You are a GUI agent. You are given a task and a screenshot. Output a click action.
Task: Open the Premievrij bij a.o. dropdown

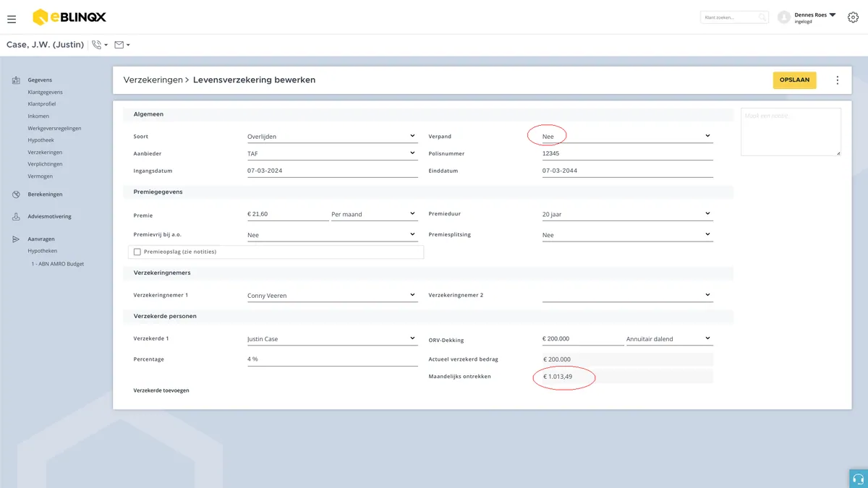[x=332, y=235]
